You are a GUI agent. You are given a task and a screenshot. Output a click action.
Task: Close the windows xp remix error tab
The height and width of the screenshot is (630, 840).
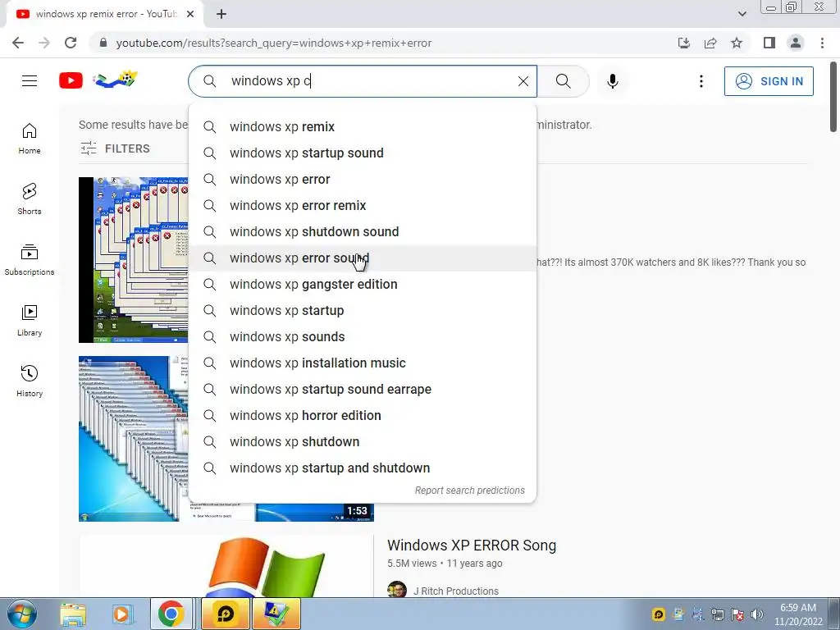[x=190, y=14]
